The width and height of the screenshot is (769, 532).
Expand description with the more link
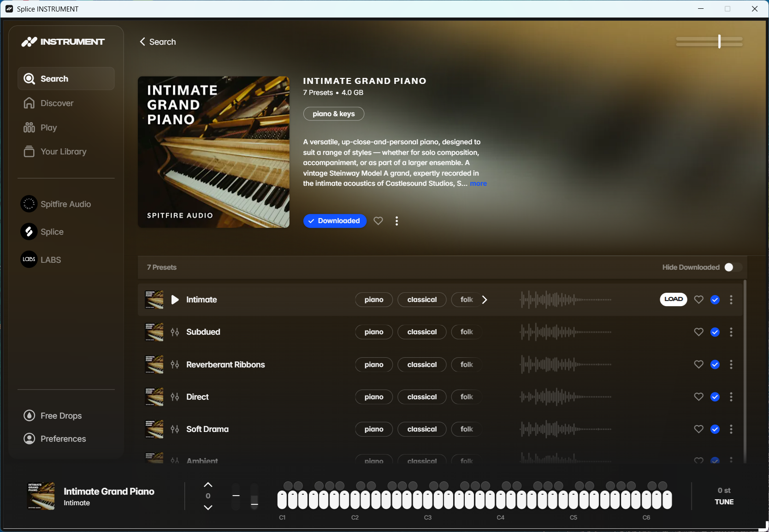(478, 183)
